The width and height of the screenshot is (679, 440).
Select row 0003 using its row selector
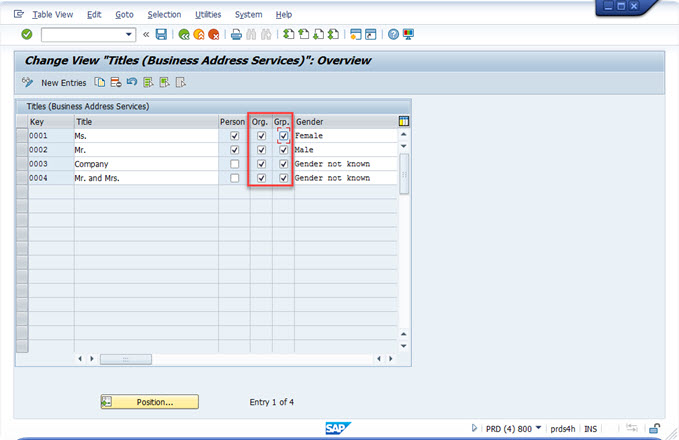click(x=22, y=164)
